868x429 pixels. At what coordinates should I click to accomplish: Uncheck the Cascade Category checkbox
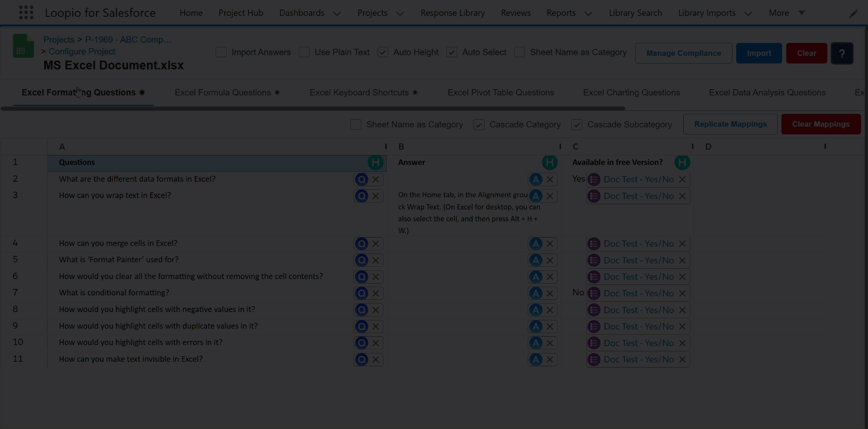tap(479, 125)
